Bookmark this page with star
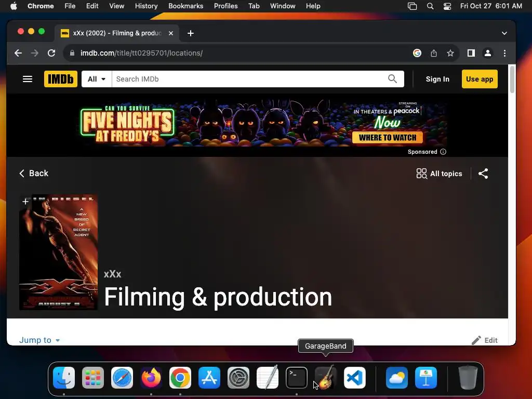Screen dimensions: 532x399 pyautogui.click(x=450, y=53)
